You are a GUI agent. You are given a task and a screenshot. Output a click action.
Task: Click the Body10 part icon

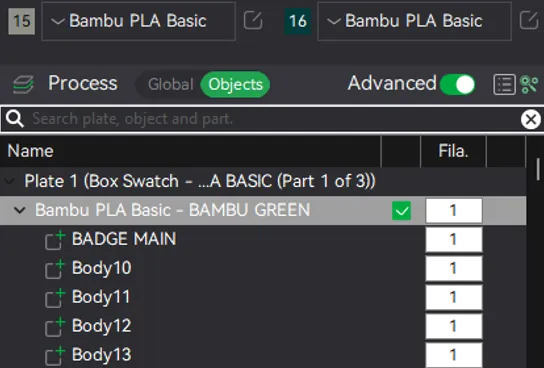[55, 269]
